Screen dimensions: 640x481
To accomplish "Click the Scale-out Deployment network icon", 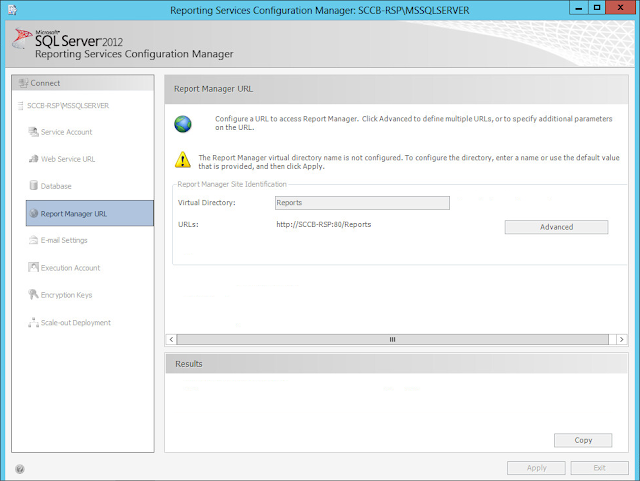I will (33, 322).
